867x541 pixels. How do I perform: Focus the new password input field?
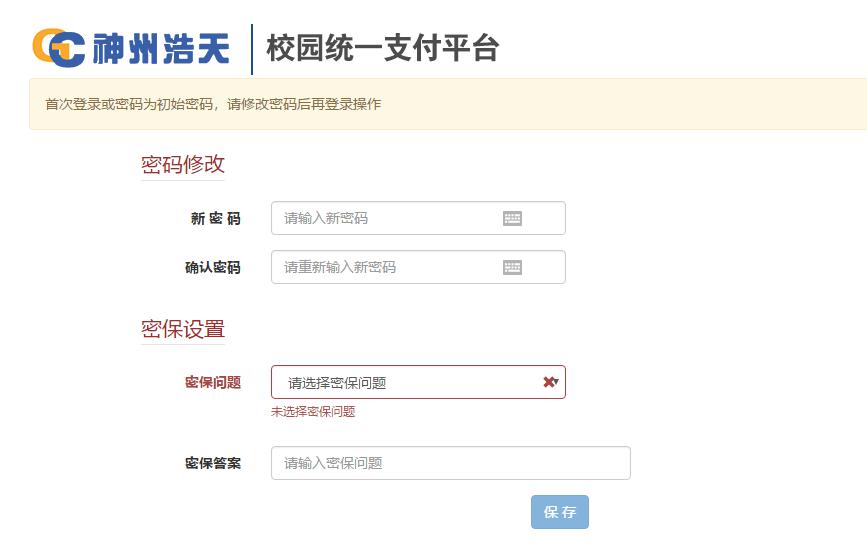[385, 218]
